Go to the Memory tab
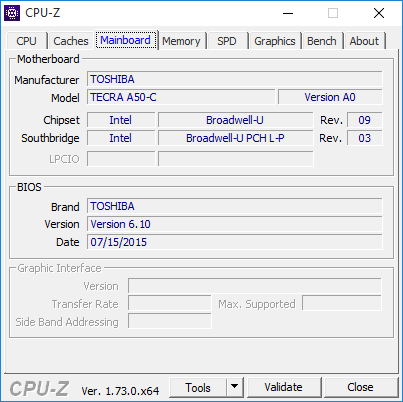 click(x=181, y=41)
